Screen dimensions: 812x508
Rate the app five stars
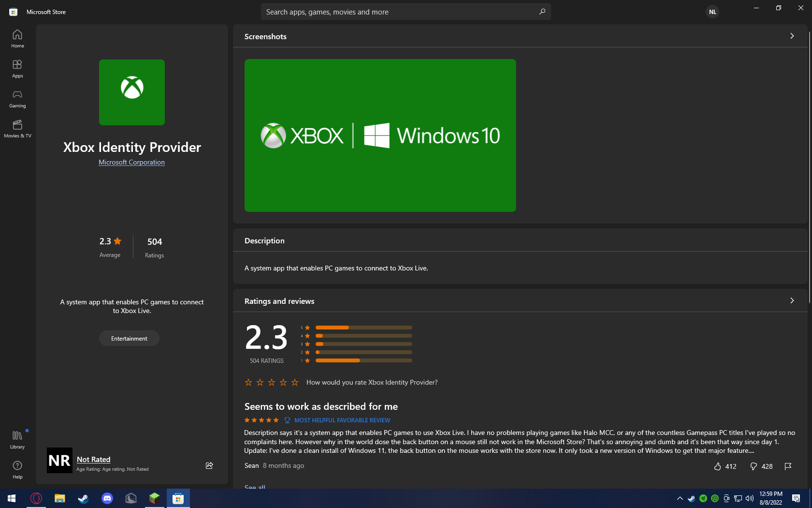pos(295,382)
